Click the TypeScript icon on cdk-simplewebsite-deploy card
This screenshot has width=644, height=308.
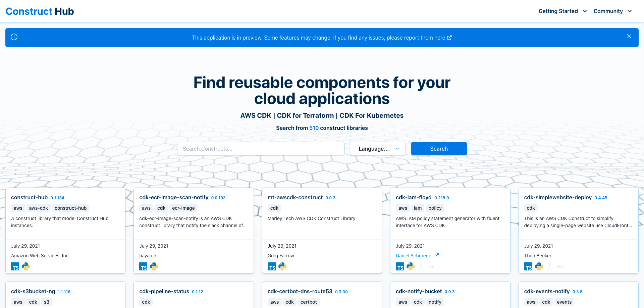click(x=528, y=267)
